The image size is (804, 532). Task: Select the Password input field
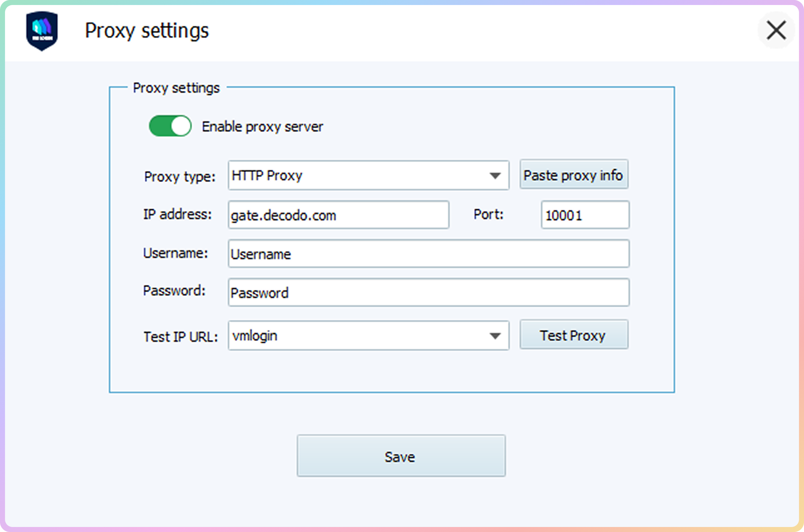click(428, 293)
